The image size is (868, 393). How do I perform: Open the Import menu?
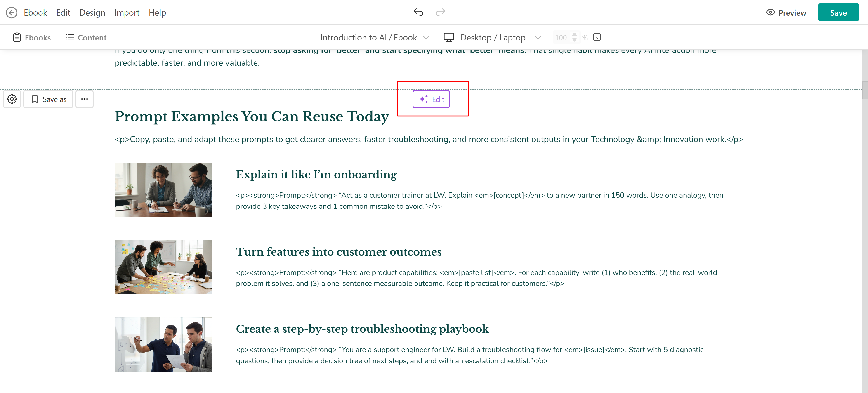click(127, 13)
